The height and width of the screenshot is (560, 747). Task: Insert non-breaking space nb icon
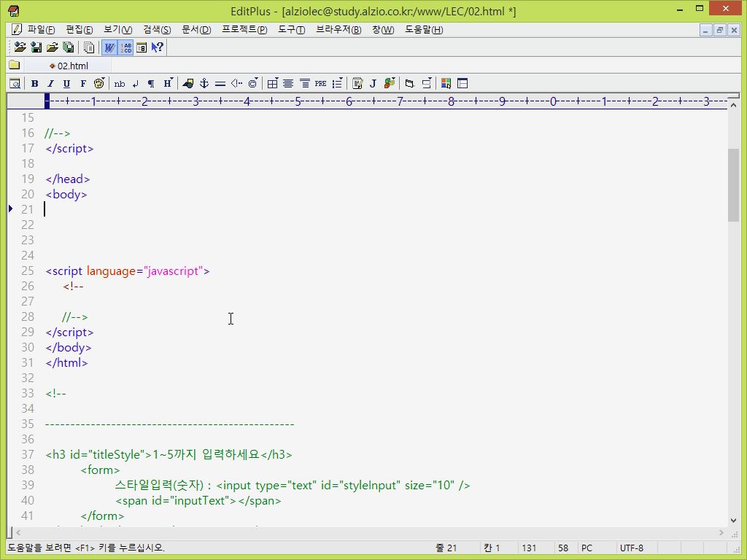point(120,83)
